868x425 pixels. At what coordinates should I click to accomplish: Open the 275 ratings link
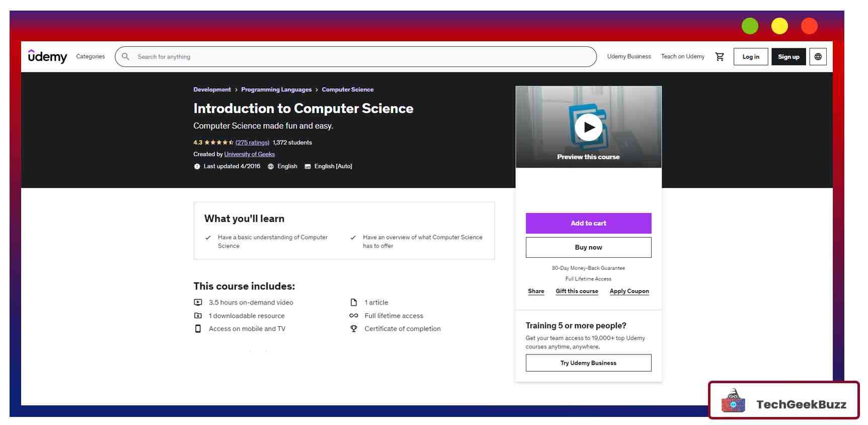(252, 143)
